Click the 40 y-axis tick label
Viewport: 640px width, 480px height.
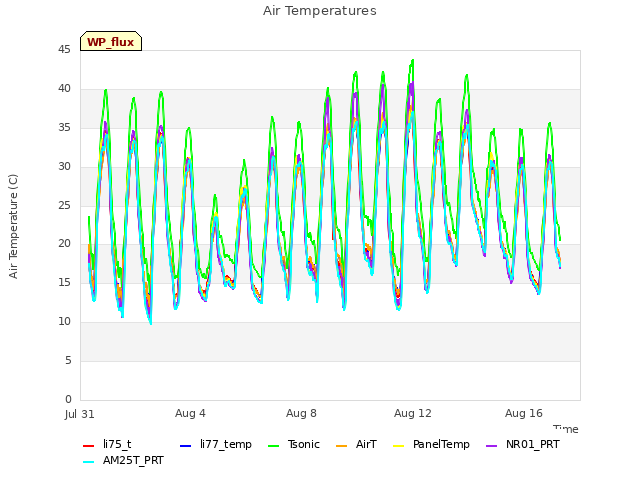[x=64, y=89]
